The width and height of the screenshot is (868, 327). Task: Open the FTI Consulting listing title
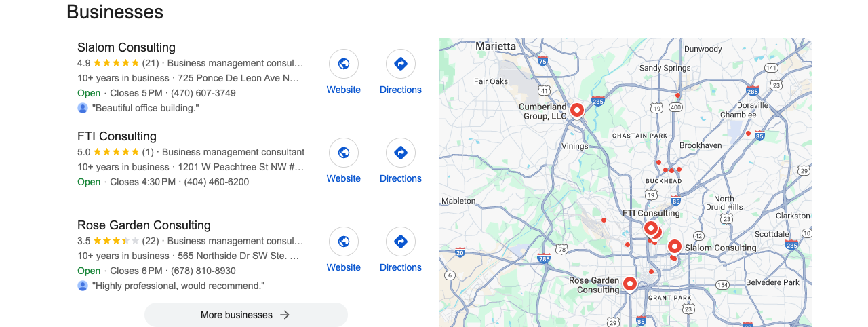(x=117, y=136)
